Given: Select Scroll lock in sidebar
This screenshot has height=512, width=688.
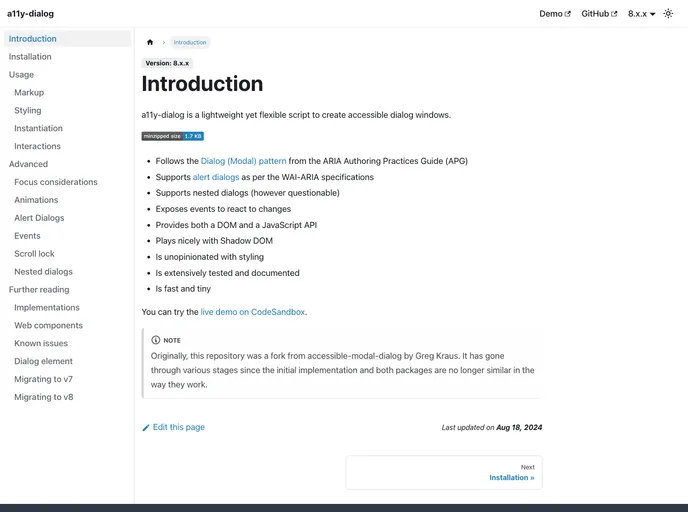Looking at the screenshot, I should (x=34, y=254).
